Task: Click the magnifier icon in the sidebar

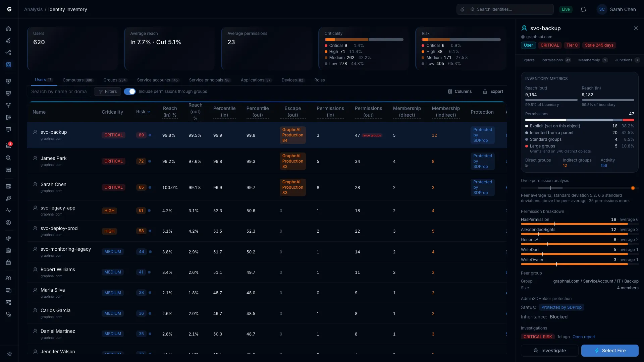Action: [8, 158]
